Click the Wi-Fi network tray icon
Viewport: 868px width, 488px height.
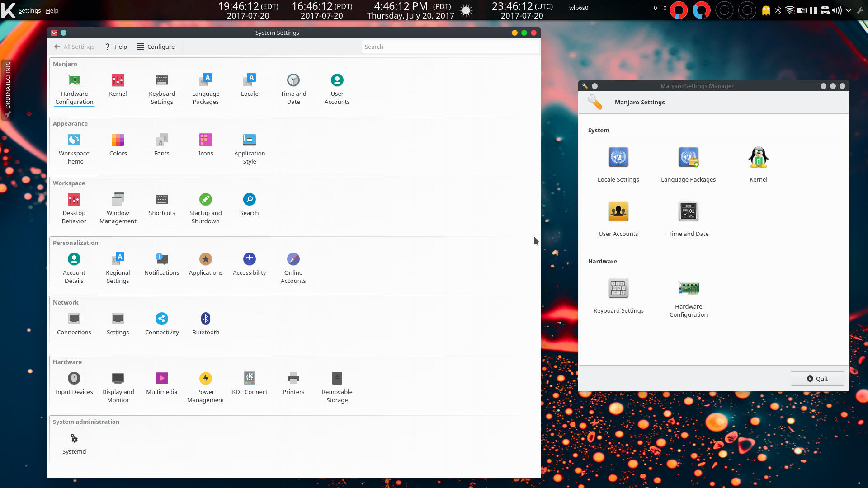coord(790,10)
